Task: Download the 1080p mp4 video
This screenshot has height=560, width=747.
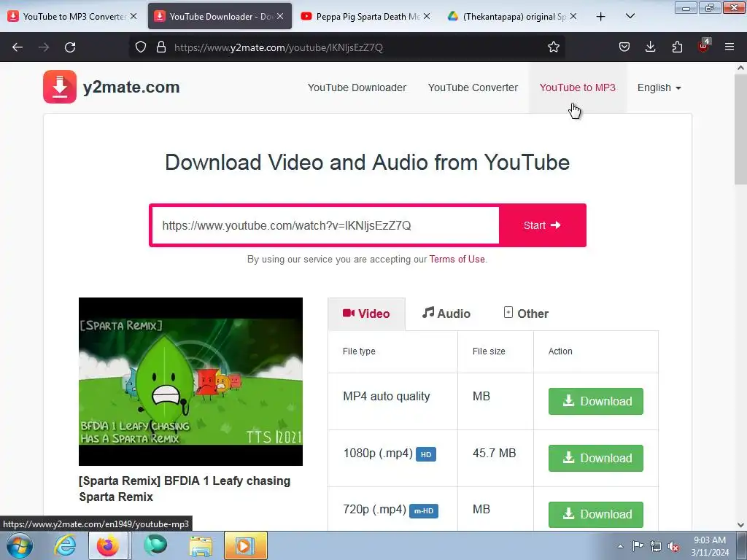Action: click(x=595, y=458)
